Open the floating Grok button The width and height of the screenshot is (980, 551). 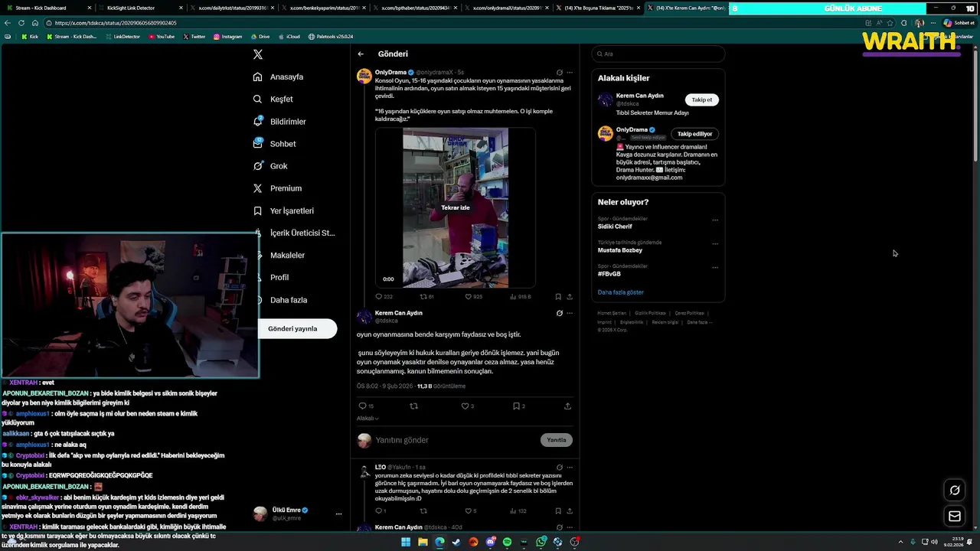(x=955, y=491)
